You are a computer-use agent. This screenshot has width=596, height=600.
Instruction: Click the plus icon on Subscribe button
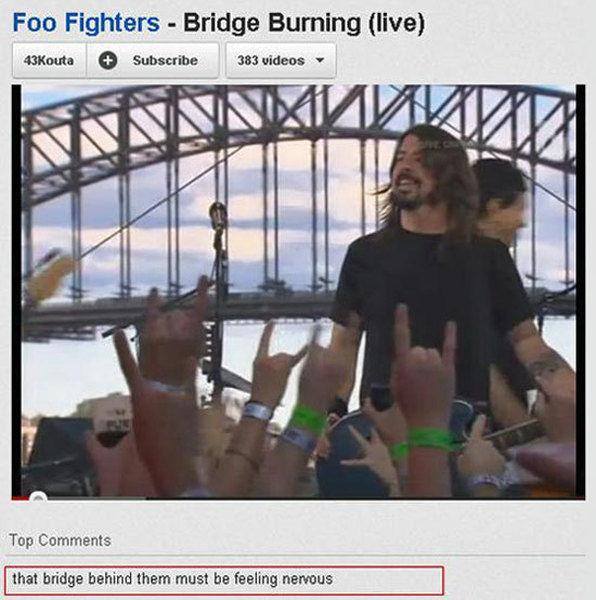click(x=108, y=60)
